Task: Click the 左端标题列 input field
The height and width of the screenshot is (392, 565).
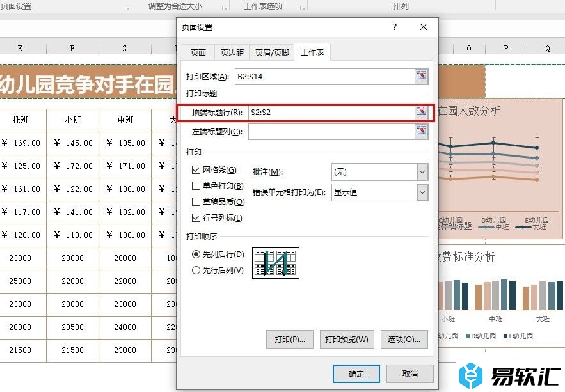Action: click(331, 131)
